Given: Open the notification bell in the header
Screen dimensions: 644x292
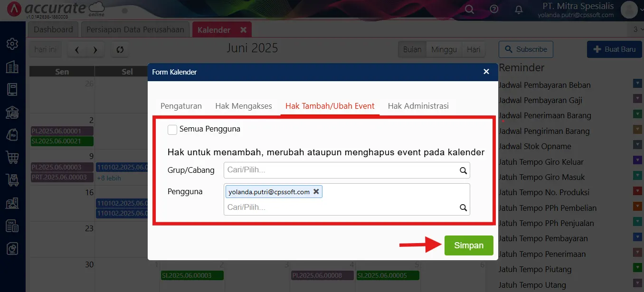Looking at the screenshot, I should (x=518, y=9).
